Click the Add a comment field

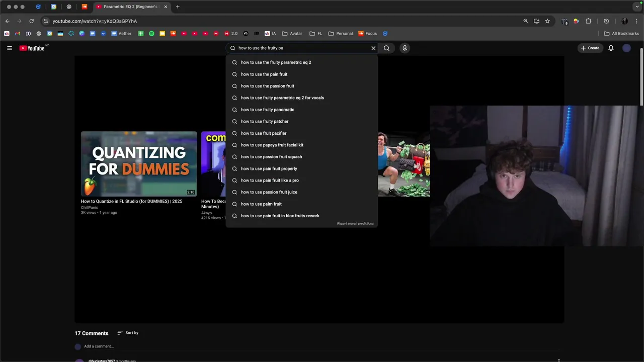(x=321, y=346)
